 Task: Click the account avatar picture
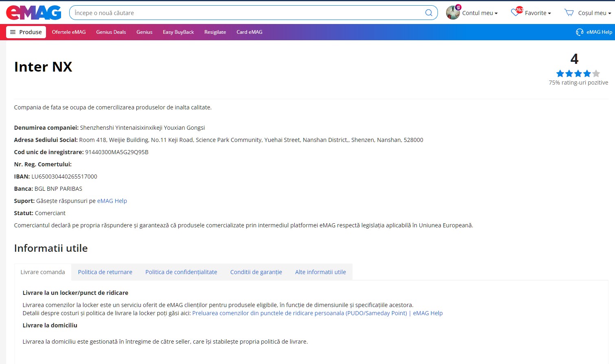point(453,13)
